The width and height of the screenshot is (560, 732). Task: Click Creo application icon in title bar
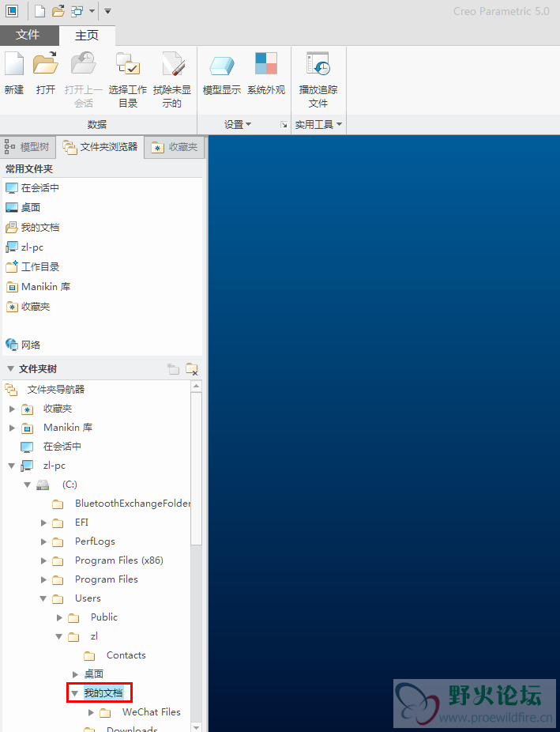tap(12, 11)
